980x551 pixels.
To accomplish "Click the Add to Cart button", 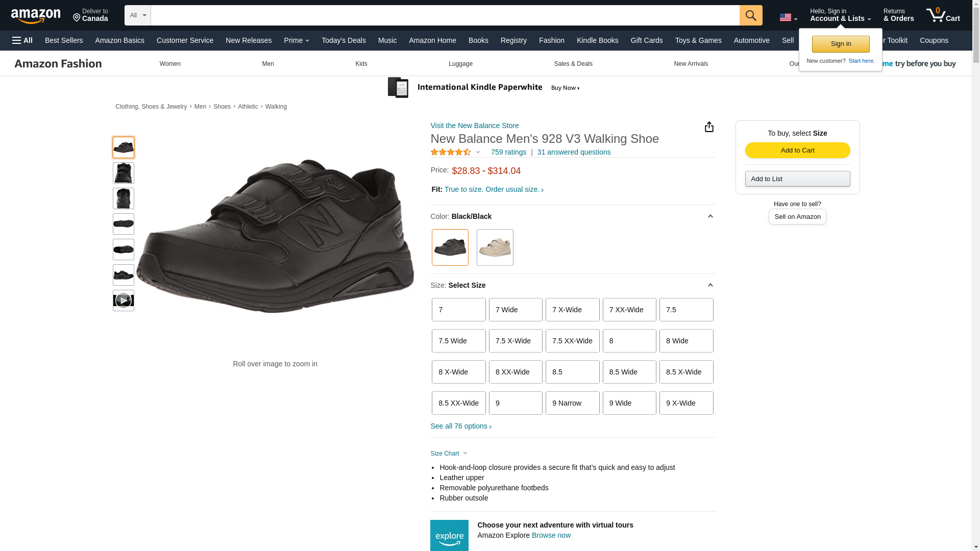I will [x=797, y=150].
